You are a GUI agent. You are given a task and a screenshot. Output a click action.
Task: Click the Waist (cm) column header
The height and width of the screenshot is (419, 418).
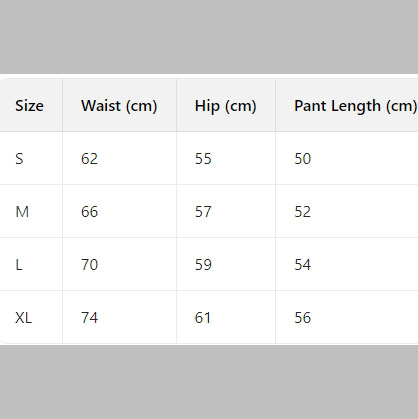point(119,106)
